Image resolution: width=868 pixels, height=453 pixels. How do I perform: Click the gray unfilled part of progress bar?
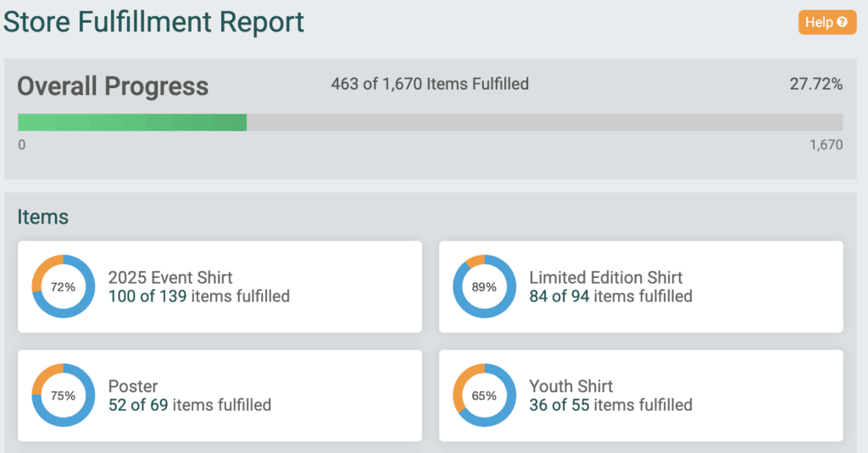tap(545, 122)
